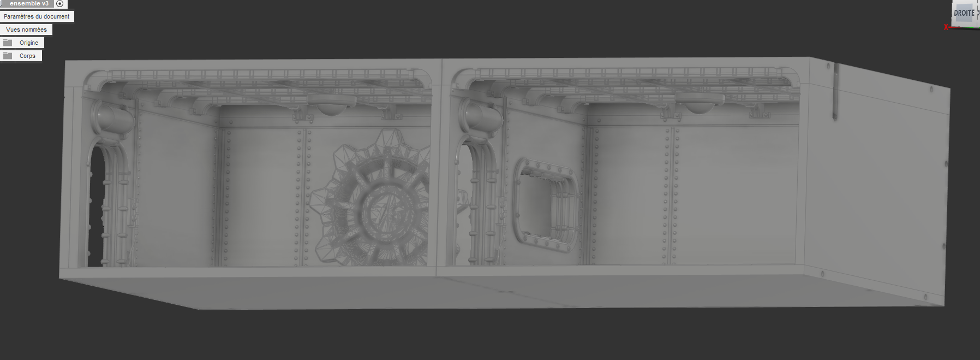Select the Origine browser entry
The height and width of the screenshot is (360, 980).
[x=29, y=43]
